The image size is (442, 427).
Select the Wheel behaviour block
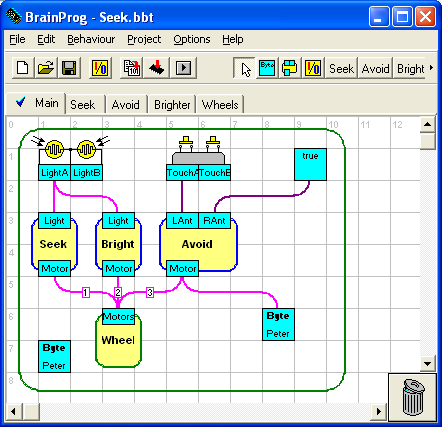pyautogui.click(x=118, y=341)
